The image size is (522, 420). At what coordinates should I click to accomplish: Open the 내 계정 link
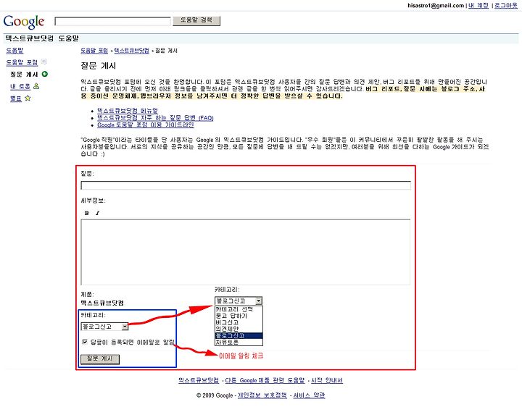coord(478,5)
